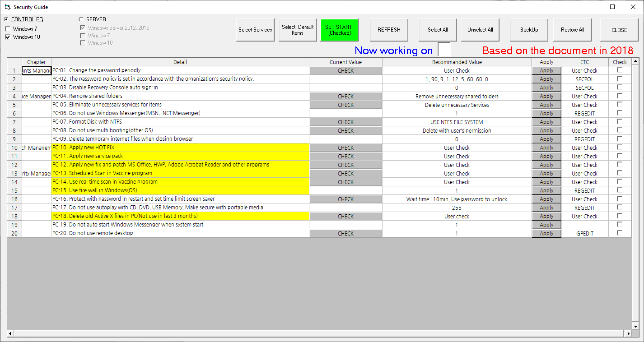
Task: Uncheck the Windows 10 checkbox under CONTROL PC
Action: click(8, 37)
